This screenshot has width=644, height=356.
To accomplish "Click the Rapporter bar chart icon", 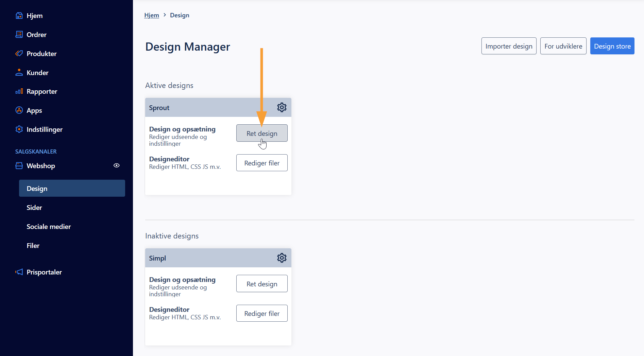I will [19, 91].
